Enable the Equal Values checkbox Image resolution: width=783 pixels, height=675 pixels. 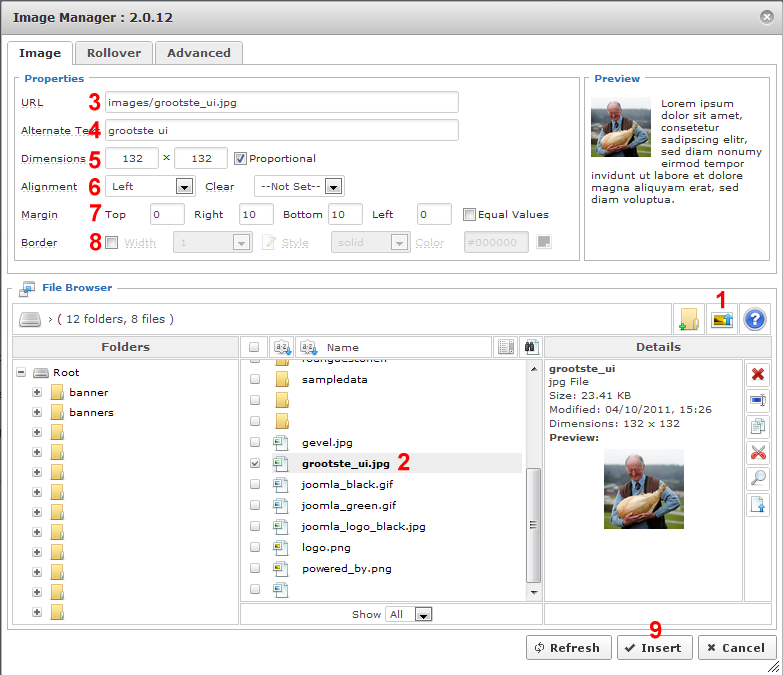[x=469, y=214]
